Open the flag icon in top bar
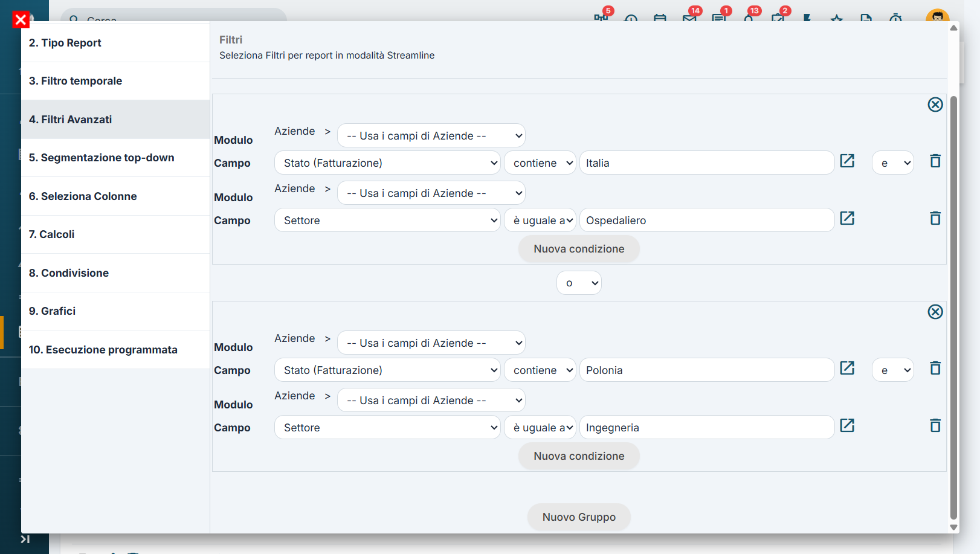The height and width of the screenshot is (554, 980). [807, 18]
